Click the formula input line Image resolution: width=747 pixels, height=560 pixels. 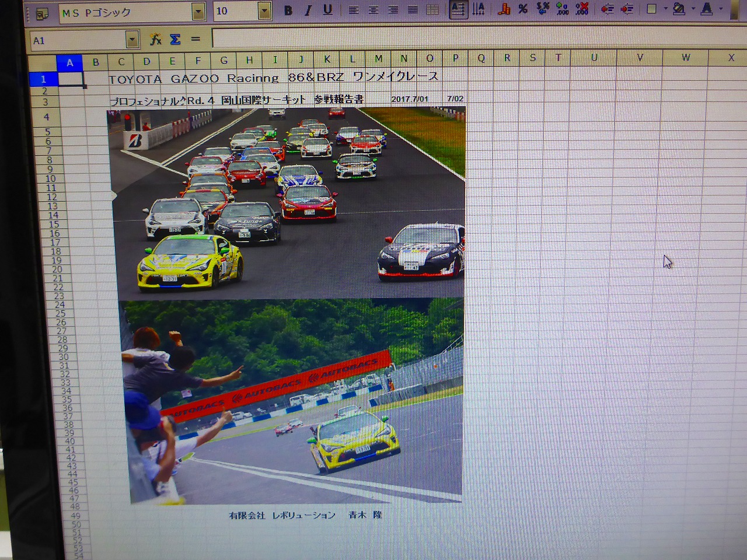pyautogui.click(x=479, y=38)
